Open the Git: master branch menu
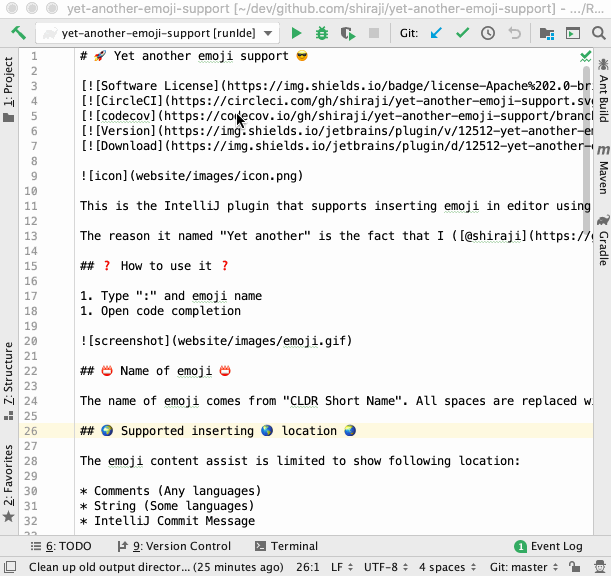The image size is (611, 576). pos(524,567)
